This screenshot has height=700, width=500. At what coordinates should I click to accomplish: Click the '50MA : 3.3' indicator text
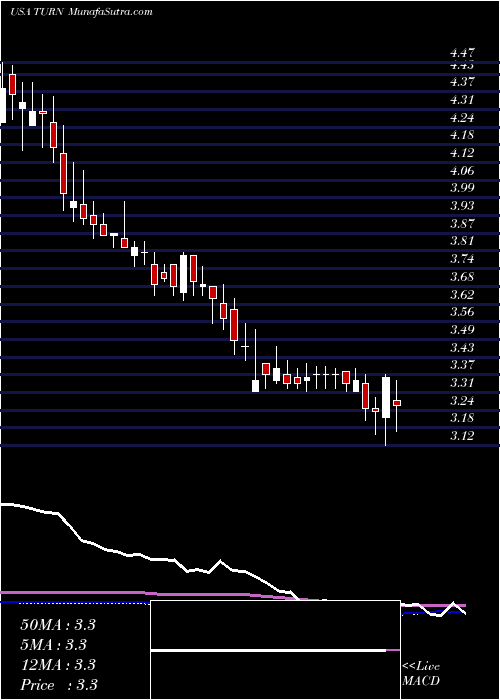[x=58, y=625]
